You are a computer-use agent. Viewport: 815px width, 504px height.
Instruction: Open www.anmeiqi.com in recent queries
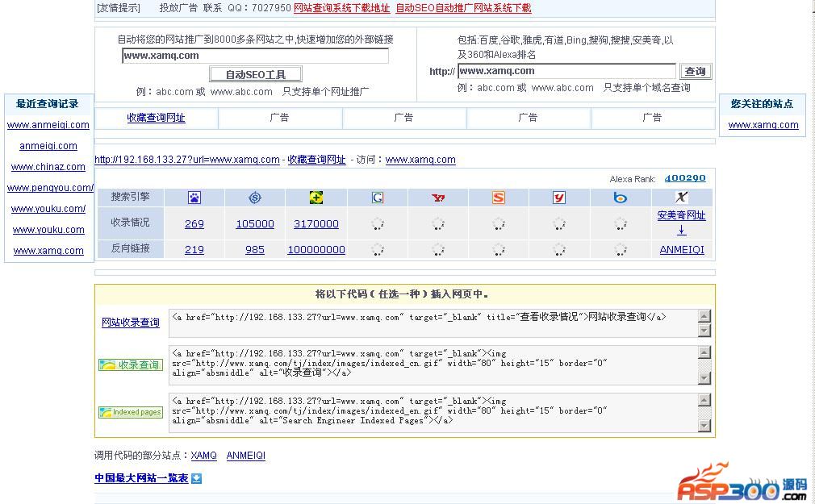pyautogui.click(x=48, y=125)
